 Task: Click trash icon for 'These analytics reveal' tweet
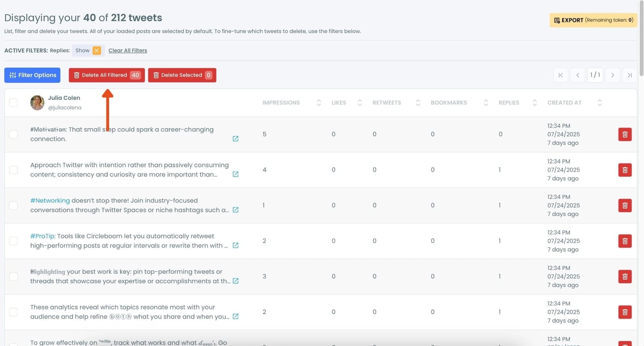click(x=625, y=312)
